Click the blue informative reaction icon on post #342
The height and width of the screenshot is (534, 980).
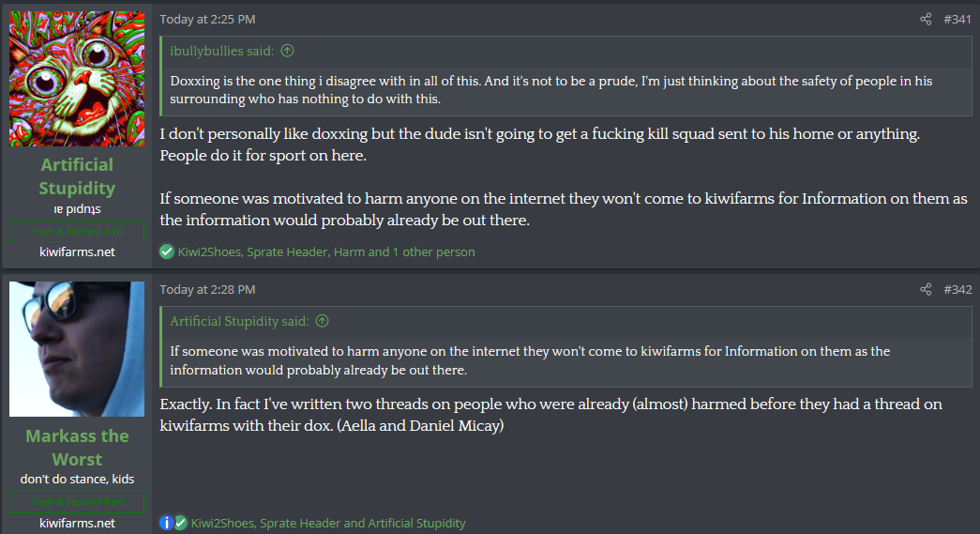coord(167,523)
